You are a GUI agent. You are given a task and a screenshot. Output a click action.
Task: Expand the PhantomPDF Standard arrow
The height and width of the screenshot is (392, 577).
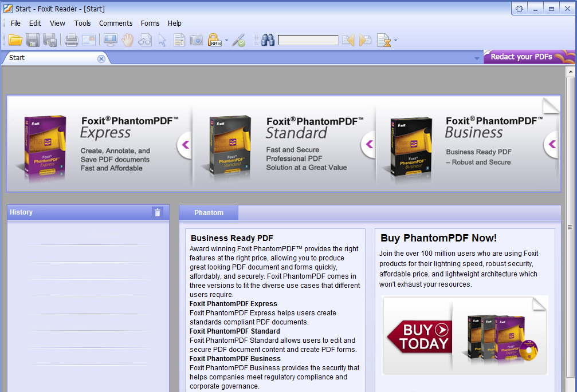369,144
